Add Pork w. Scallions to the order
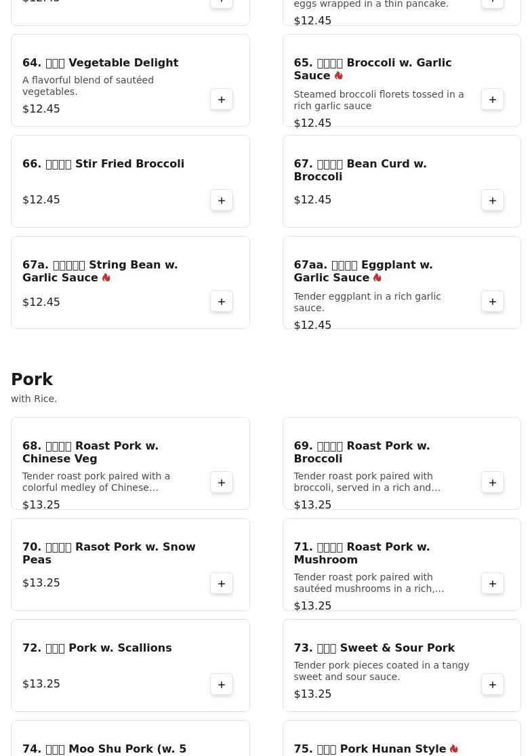Screen dimensions: 532x756 (222, 685)
